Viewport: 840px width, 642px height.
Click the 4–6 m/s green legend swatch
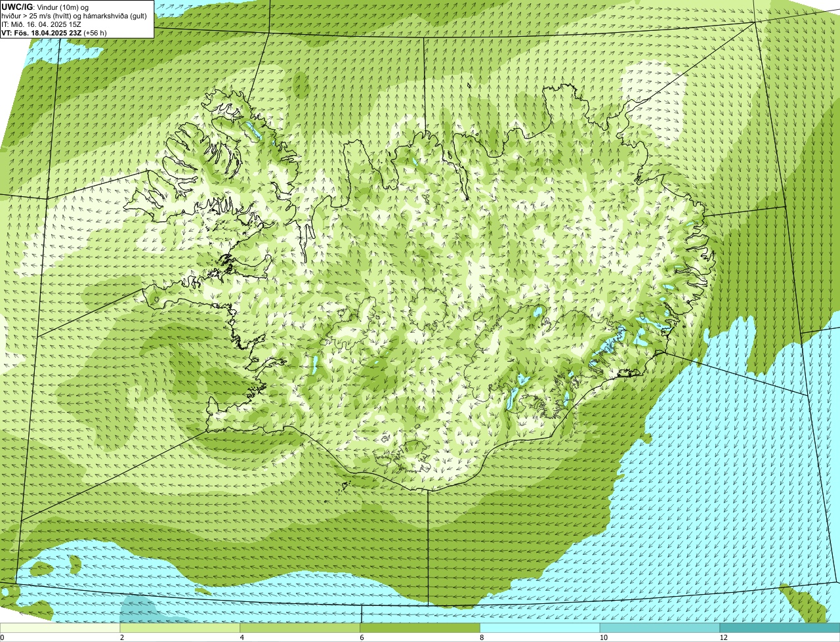[300, 628]
